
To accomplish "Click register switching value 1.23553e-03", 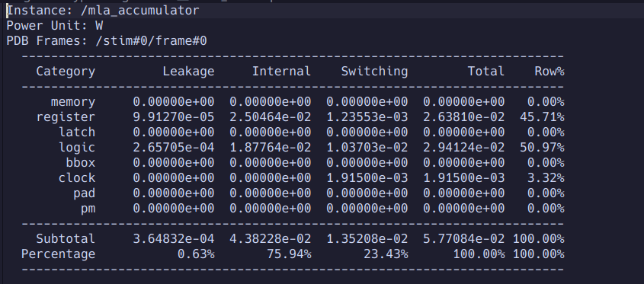I will coord(367,117).
